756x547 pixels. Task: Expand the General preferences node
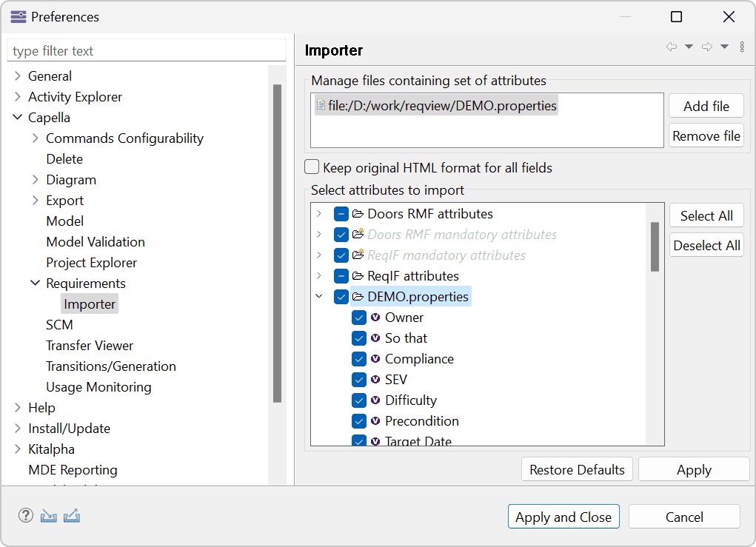(x=17, y=75)
